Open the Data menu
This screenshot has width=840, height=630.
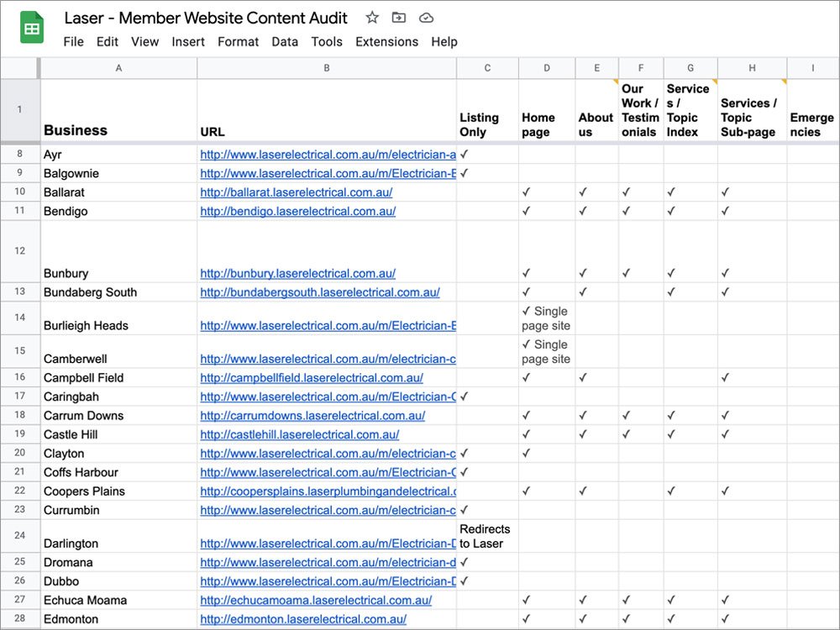(285, 42)
